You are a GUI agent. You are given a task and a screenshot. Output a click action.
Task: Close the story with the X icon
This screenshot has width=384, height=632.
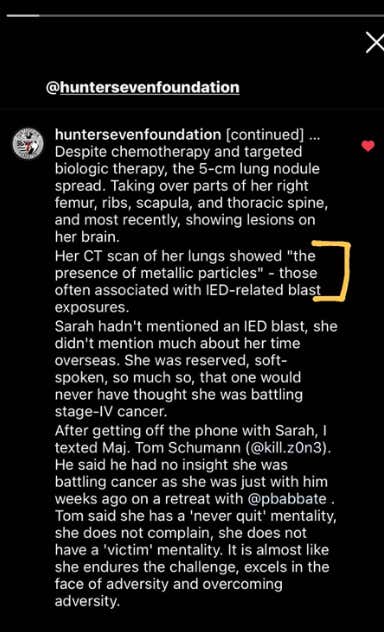point(375,43)
